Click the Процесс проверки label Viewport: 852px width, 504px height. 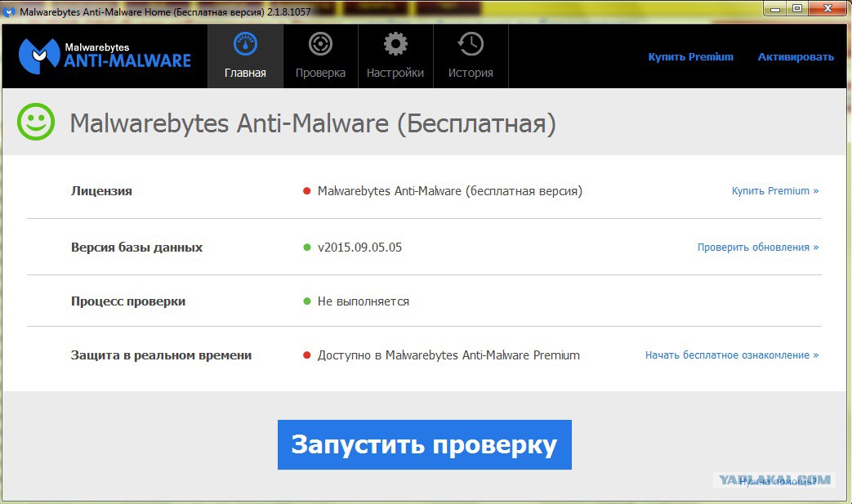tap(128, 301)
